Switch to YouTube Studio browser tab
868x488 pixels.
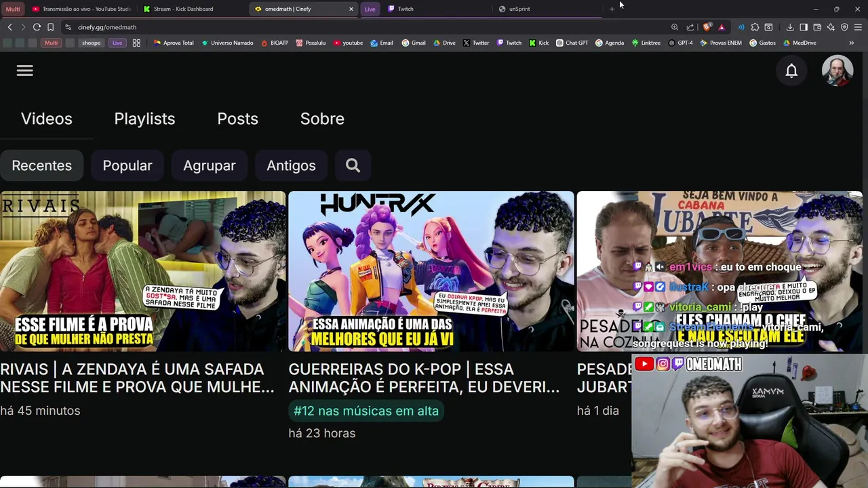point(81,9)
